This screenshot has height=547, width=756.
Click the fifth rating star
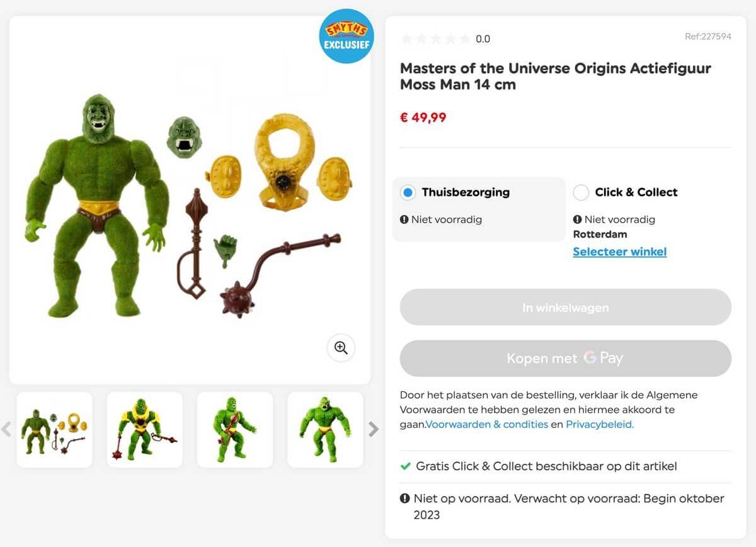[464, 38]
